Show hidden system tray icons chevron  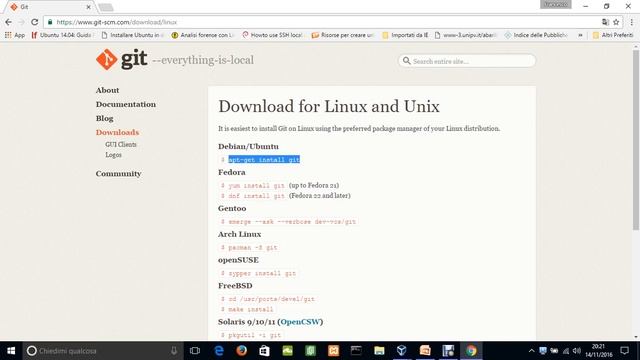(x=531, y=351)
